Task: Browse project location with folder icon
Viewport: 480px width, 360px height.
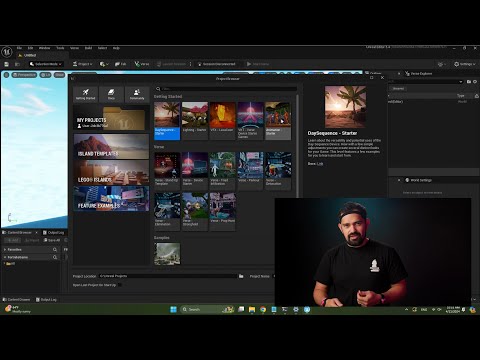Action: pyautogui.click(x=241, y=276)
